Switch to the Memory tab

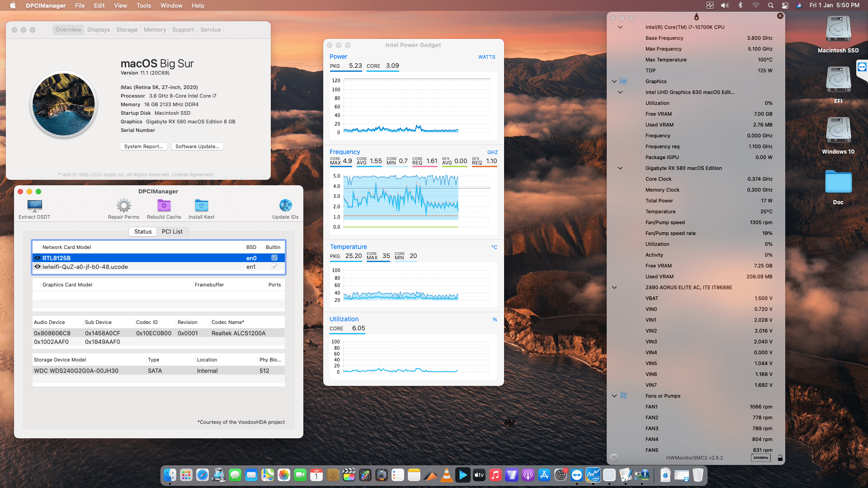pyautogui.click(x=155, y=29)
